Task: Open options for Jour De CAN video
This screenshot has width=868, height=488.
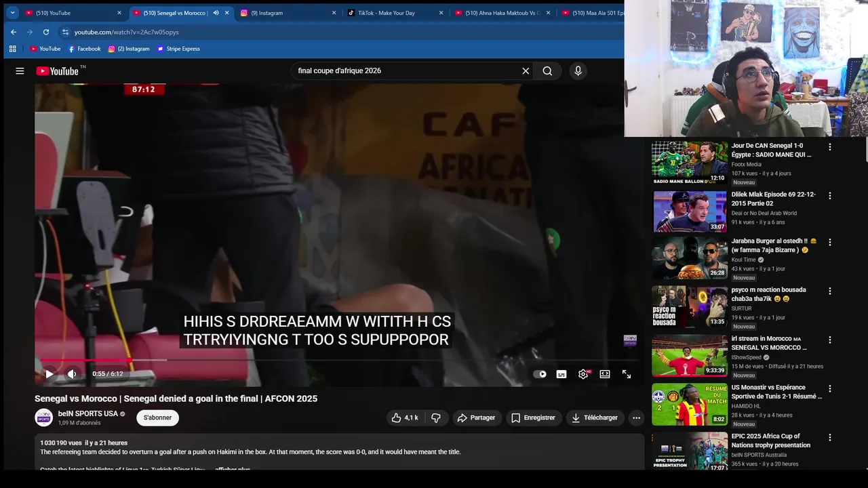Action: point(829,146)
